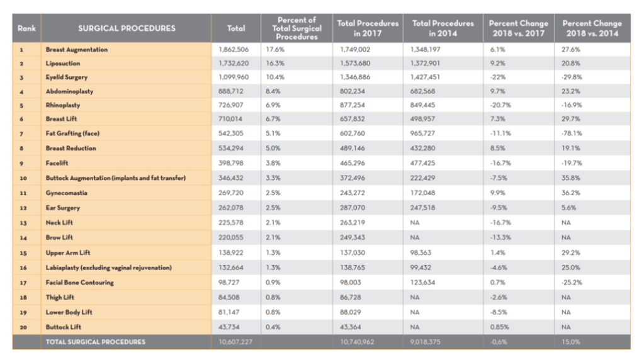Image resolution: width=644 pixels, height=362 pixels.
Task: Click the grand total value 10,607,227
Action: point(236,342)
